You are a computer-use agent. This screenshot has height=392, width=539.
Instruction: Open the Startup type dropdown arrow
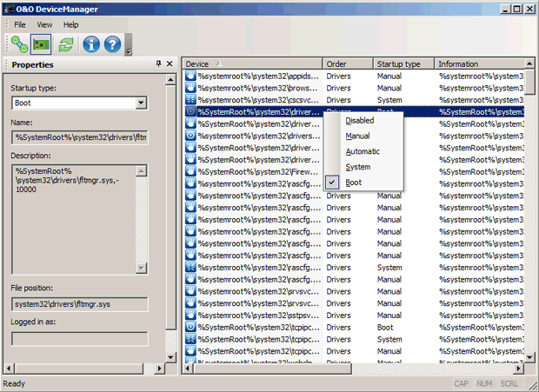pyautogui.click(x=141, y=103)
